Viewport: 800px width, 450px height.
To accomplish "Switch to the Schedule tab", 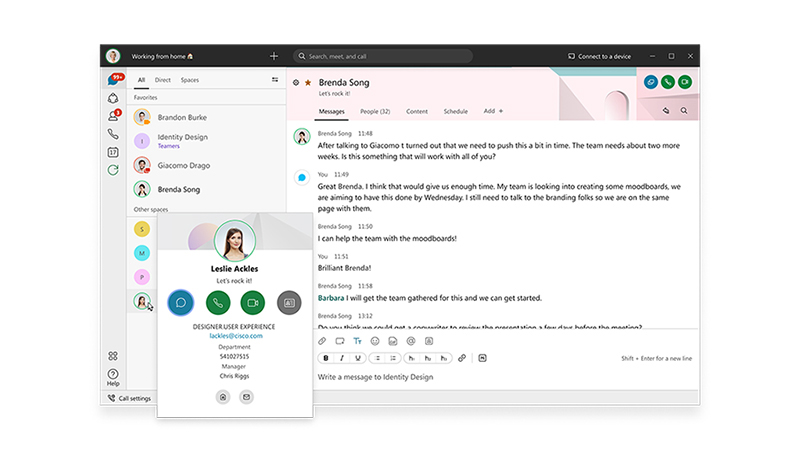I will [x=456, y=111].
